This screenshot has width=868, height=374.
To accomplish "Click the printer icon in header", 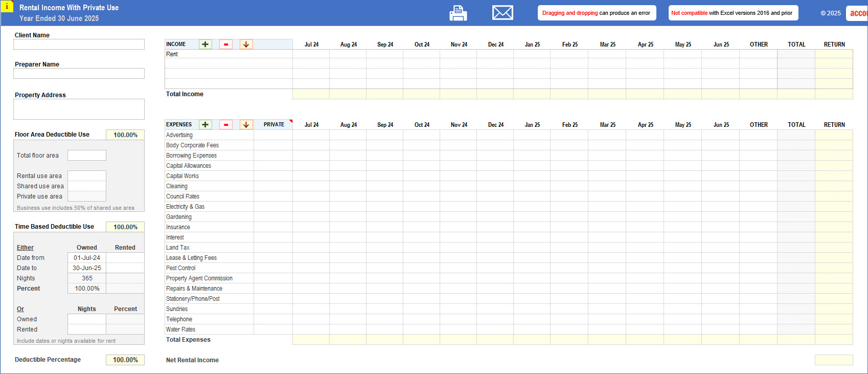I will (458, 13).
